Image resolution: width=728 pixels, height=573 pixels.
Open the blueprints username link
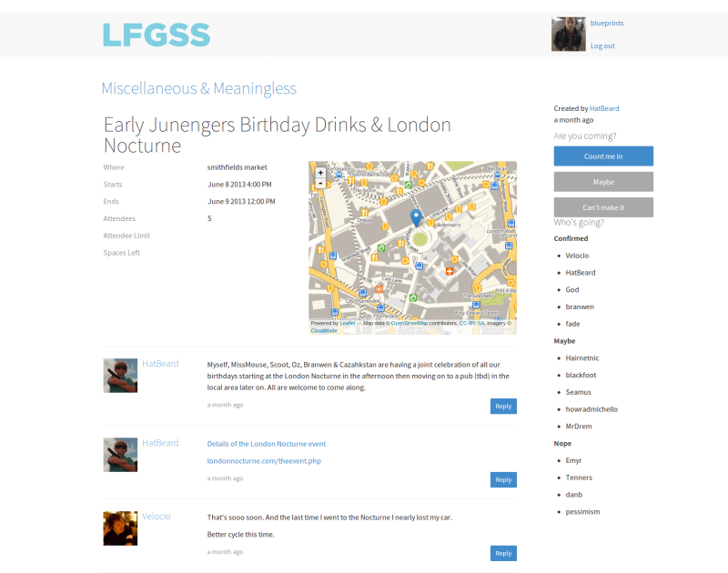(x=607, y=24)
